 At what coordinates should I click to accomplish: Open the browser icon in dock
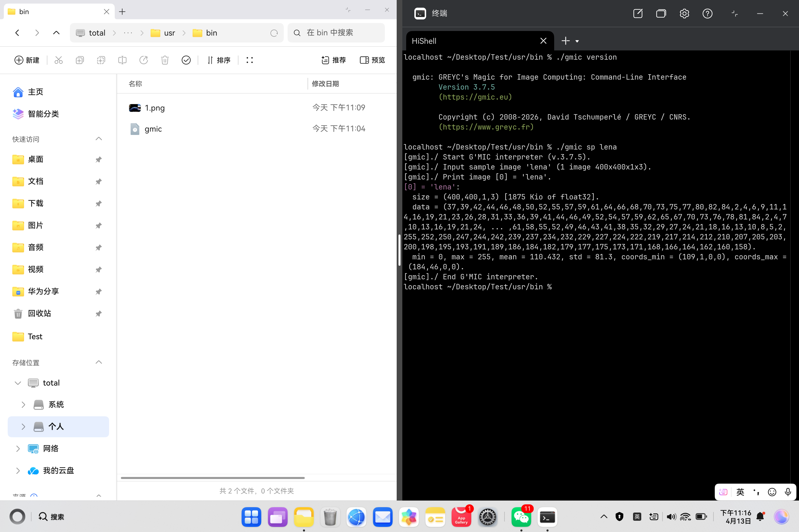(356, 517)
